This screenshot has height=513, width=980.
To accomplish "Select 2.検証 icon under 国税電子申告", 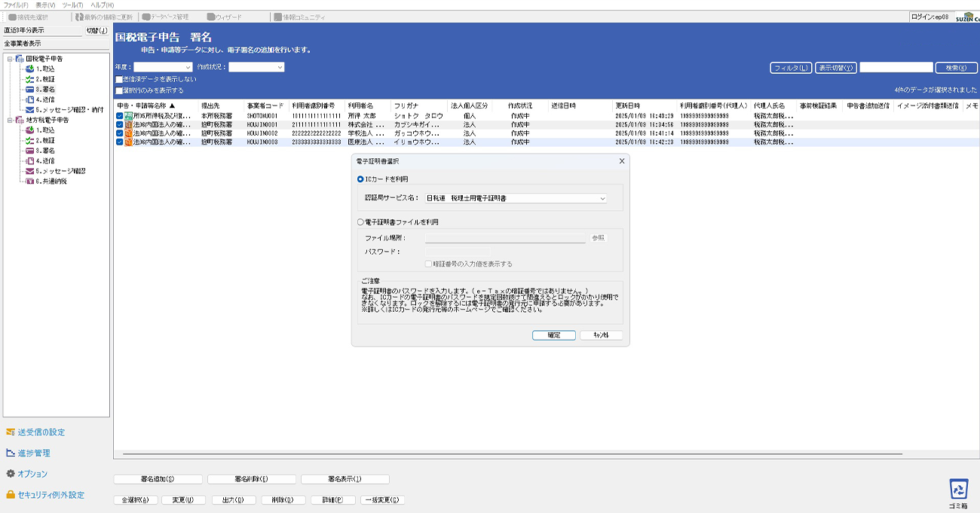I will pos(30,79).
